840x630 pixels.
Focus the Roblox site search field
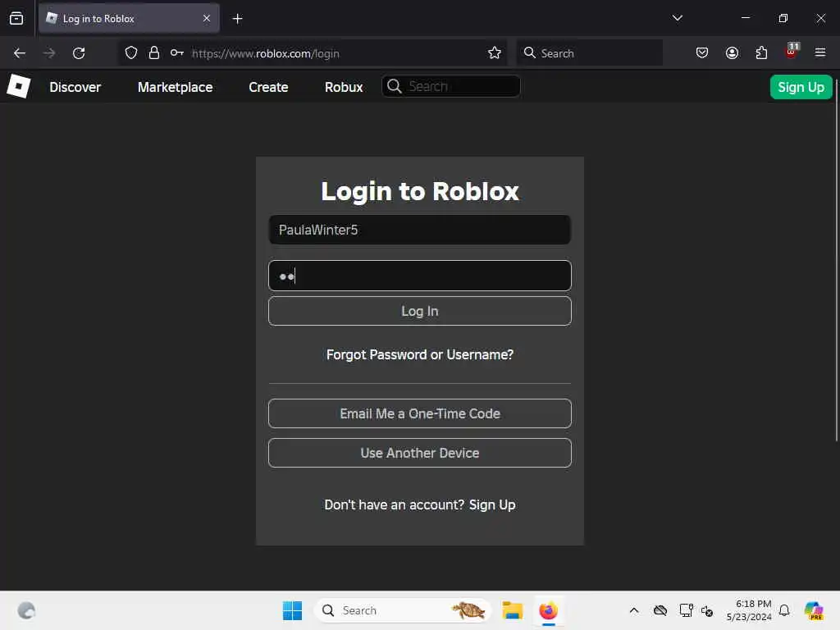point(451,86)
